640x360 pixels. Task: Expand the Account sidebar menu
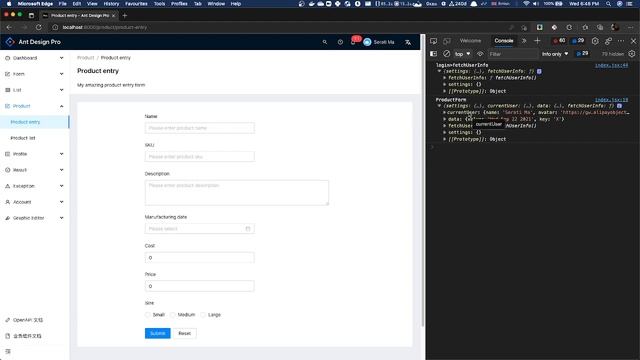34,202
